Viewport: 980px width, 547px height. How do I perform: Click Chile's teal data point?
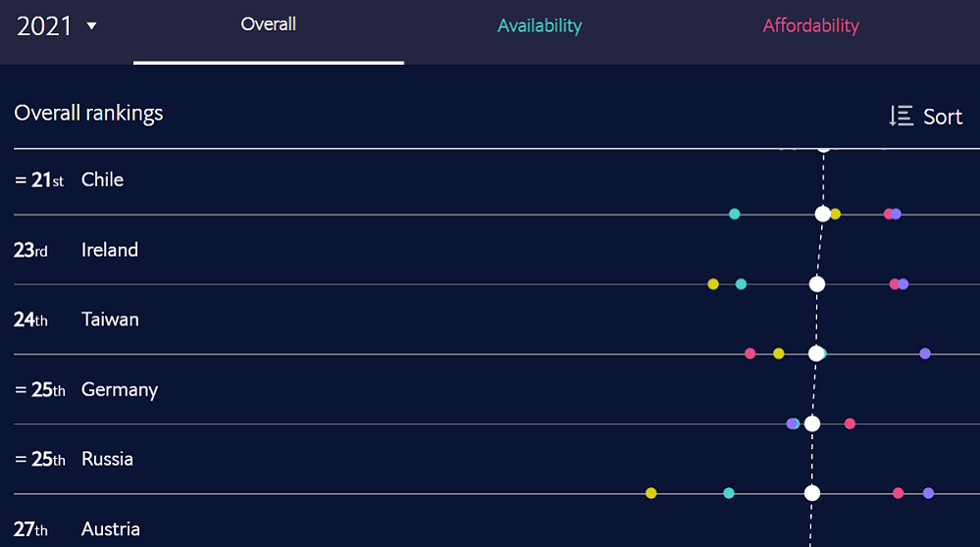point(735,214)
